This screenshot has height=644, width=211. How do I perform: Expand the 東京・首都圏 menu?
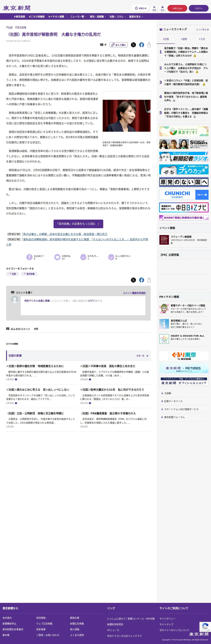(x=98, y=16)
